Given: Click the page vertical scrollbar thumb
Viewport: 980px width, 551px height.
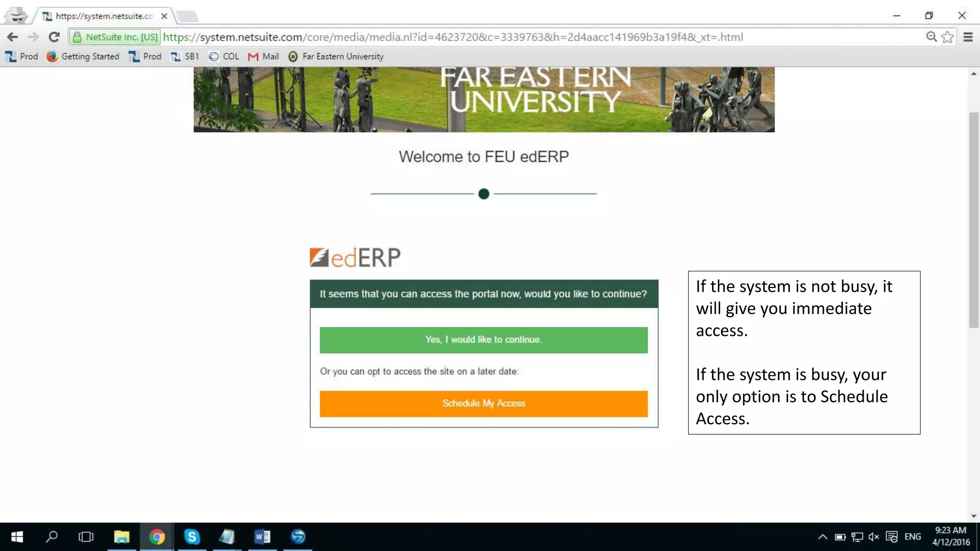Looking at the screenshot, I should pyautogui.click(x=973, y=220).
